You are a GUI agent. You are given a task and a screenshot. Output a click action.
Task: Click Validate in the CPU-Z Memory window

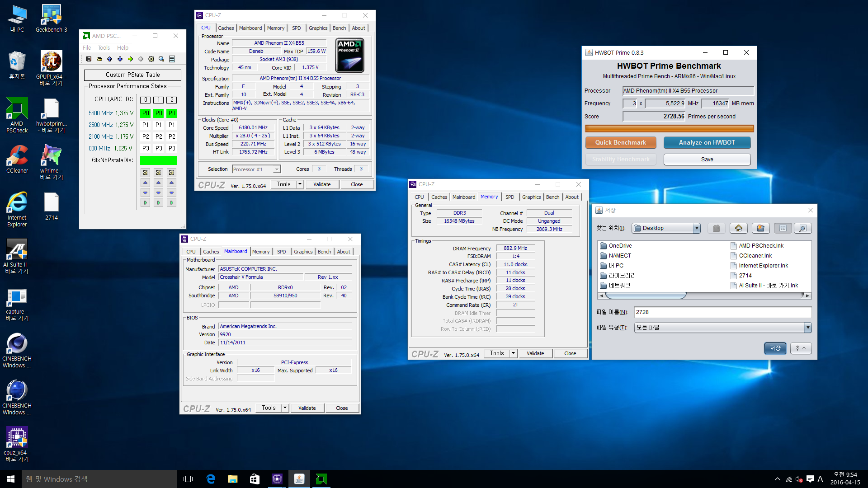coord(535,353)
